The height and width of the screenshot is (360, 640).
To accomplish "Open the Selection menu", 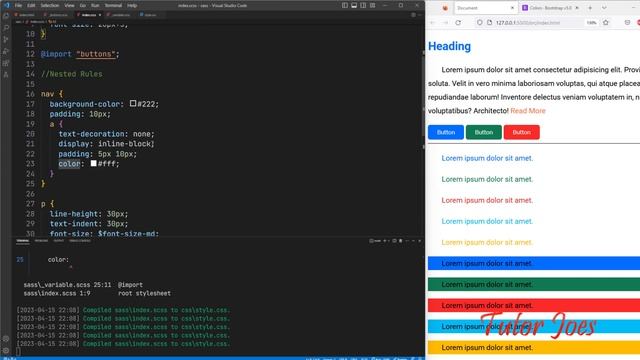I will pos(50,5).
